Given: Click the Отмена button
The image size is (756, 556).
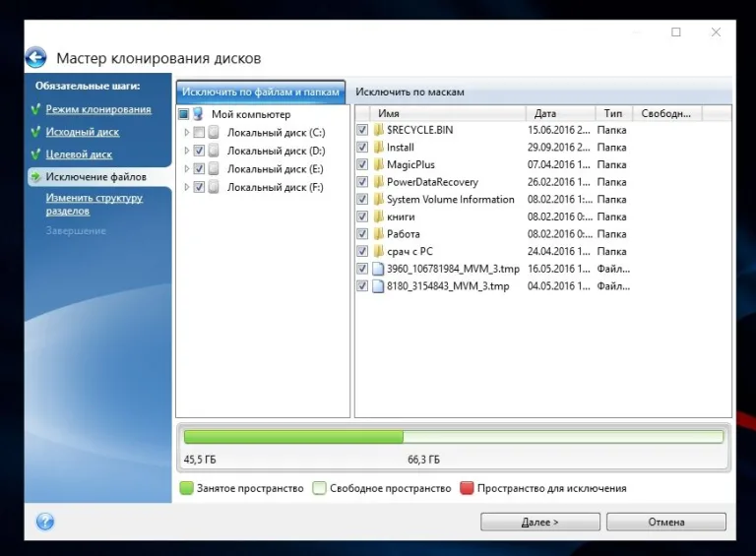Looking at the screenshot, I should [x=666, y=522].
